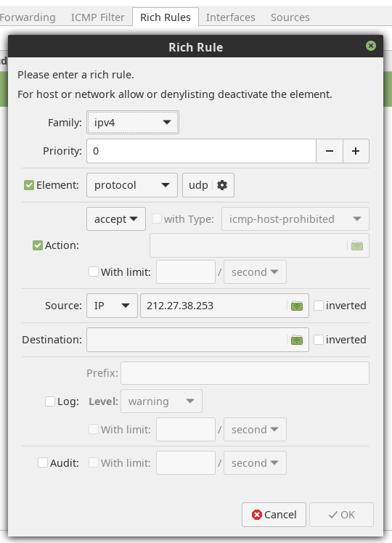Screen dimensions: 392x543
Task: Open the Family ipv4 dropdown
Action: (133, 122)
